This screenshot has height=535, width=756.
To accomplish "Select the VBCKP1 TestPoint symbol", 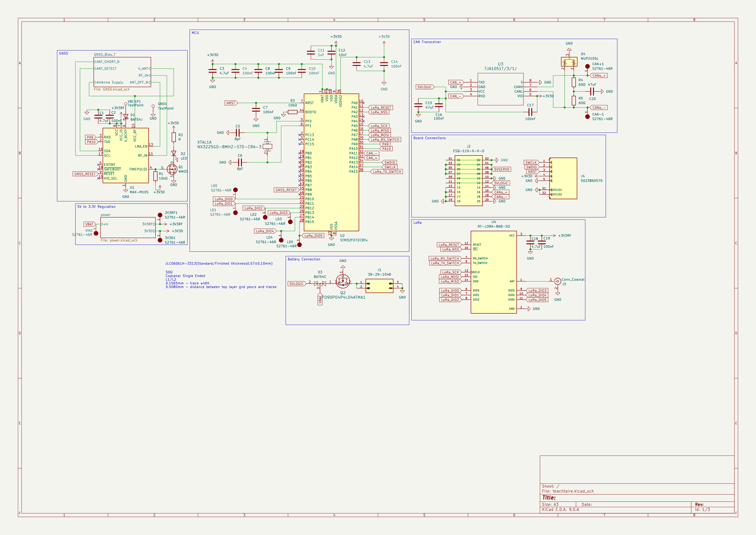I will pos(126,104).
